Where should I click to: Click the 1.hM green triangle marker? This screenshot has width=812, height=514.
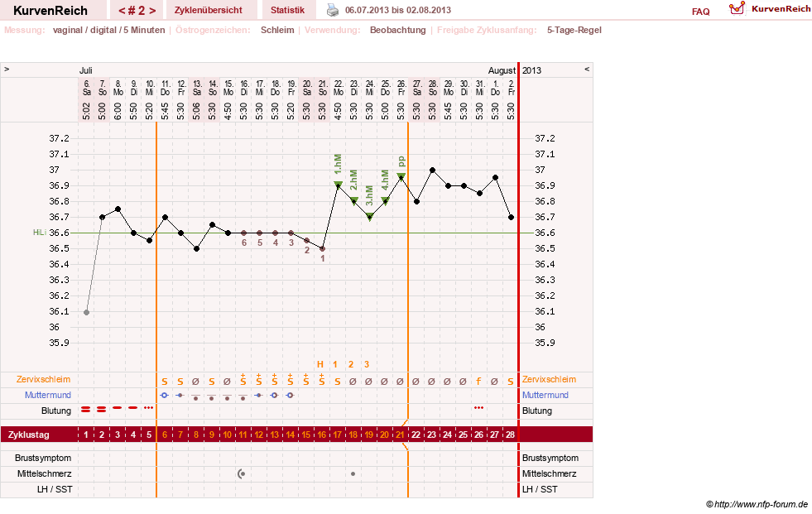tap(339, 185)
